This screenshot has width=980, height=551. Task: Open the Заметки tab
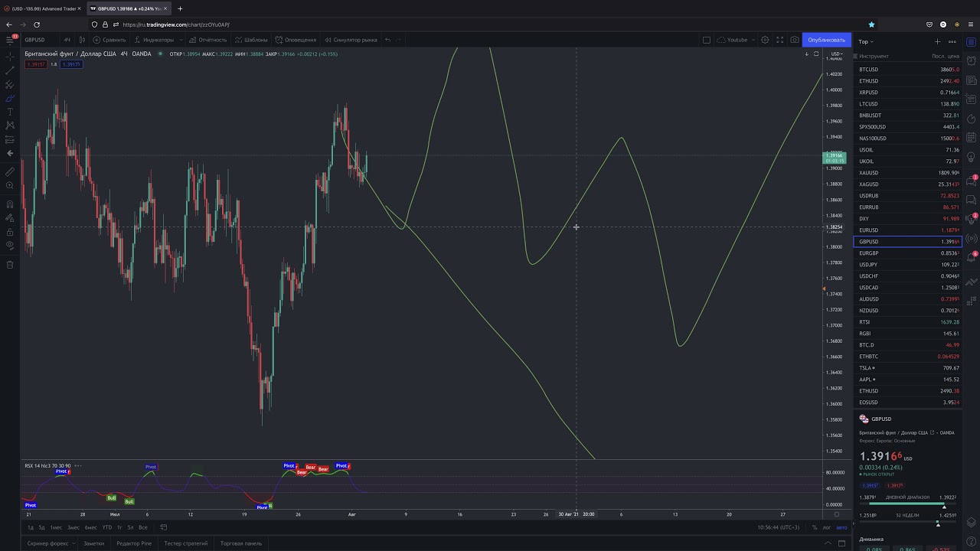93,543
